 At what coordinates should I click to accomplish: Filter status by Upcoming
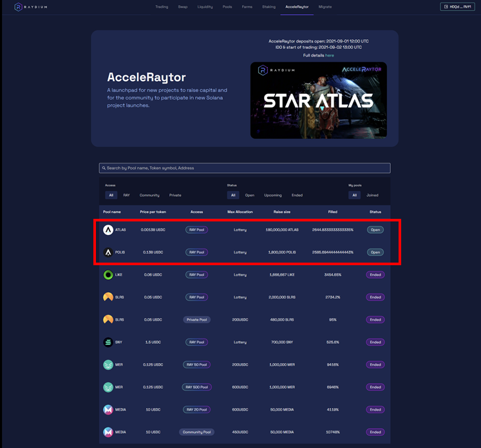(x=273, y=195)
